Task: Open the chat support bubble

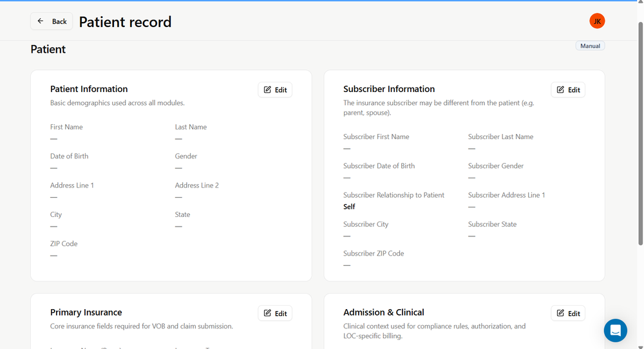Action: coord(615,330)
